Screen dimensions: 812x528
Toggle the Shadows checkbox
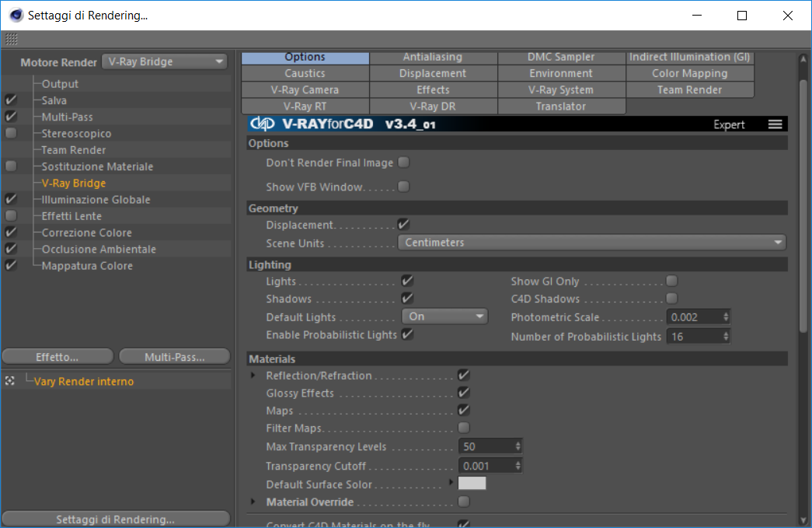coord(407,298)
